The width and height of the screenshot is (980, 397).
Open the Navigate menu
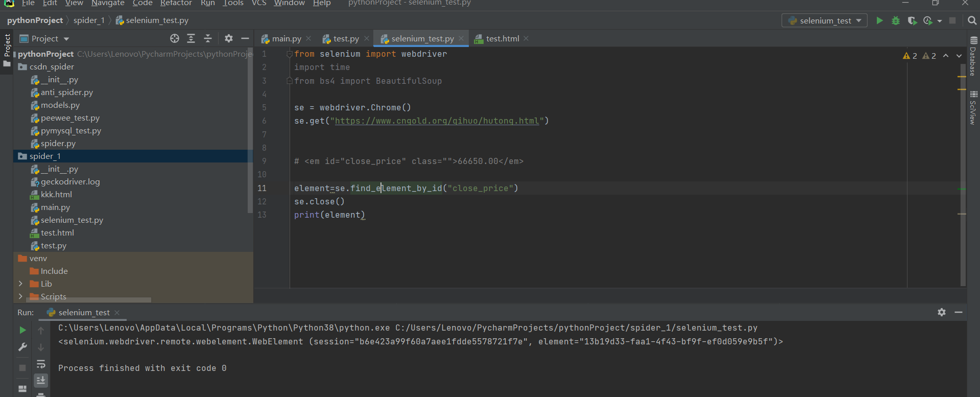(x=108, y=3)
